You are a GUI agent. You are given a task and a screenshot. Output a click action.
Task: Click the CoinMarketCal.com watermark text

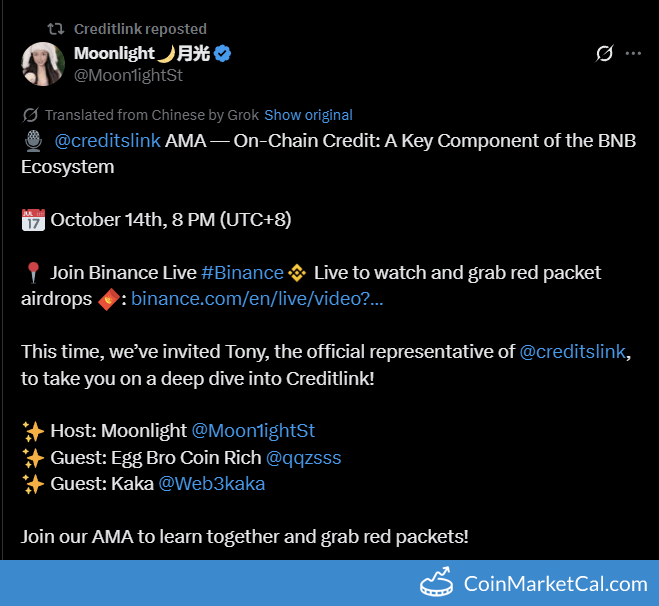coord(555,583)
